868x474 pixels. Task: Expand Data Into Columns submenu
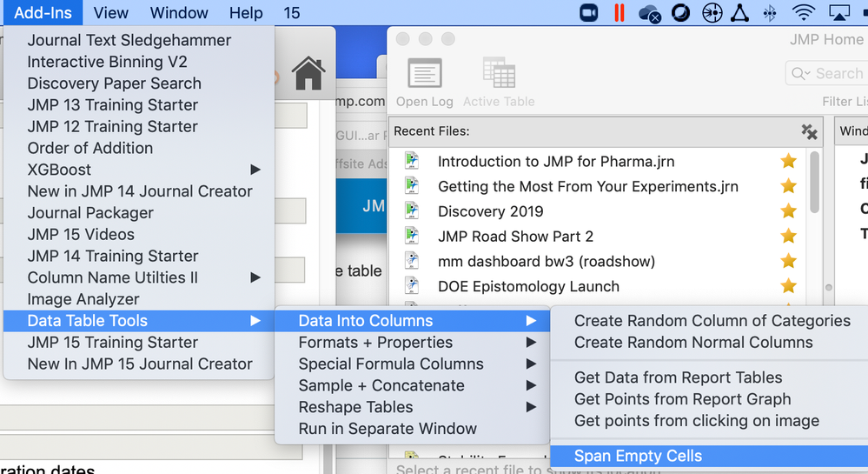tap(413, 321)
